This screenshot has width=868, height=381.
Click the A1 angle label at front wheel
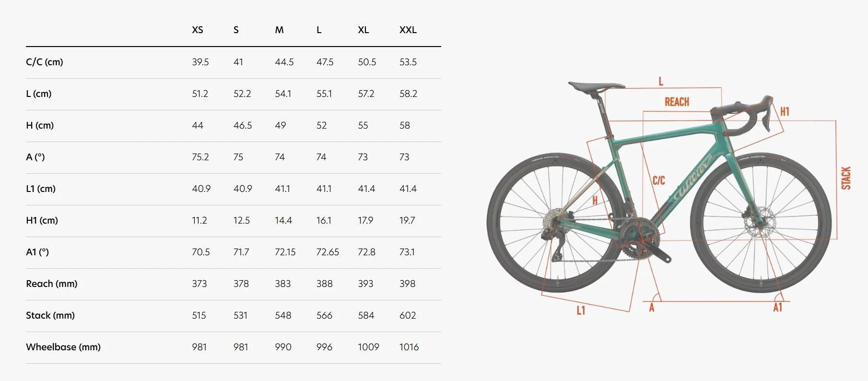pyautogui.click(x=778, y=307)
